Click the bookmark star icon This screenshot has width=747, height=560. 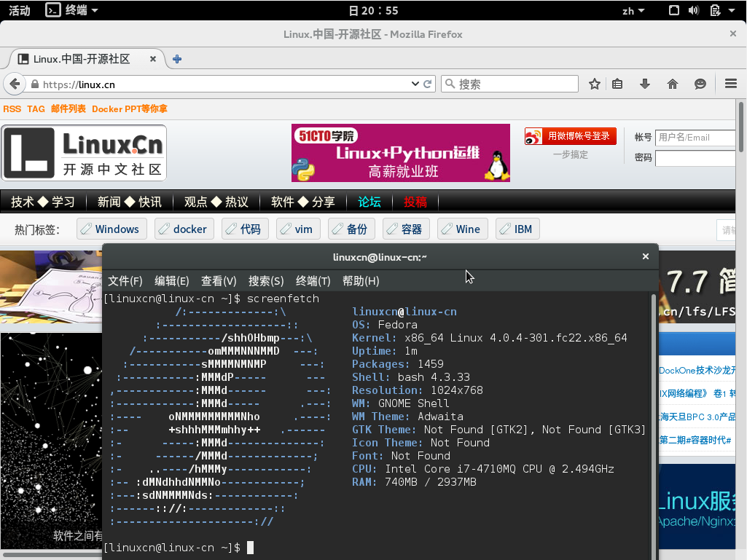click(x=595, y=84)
